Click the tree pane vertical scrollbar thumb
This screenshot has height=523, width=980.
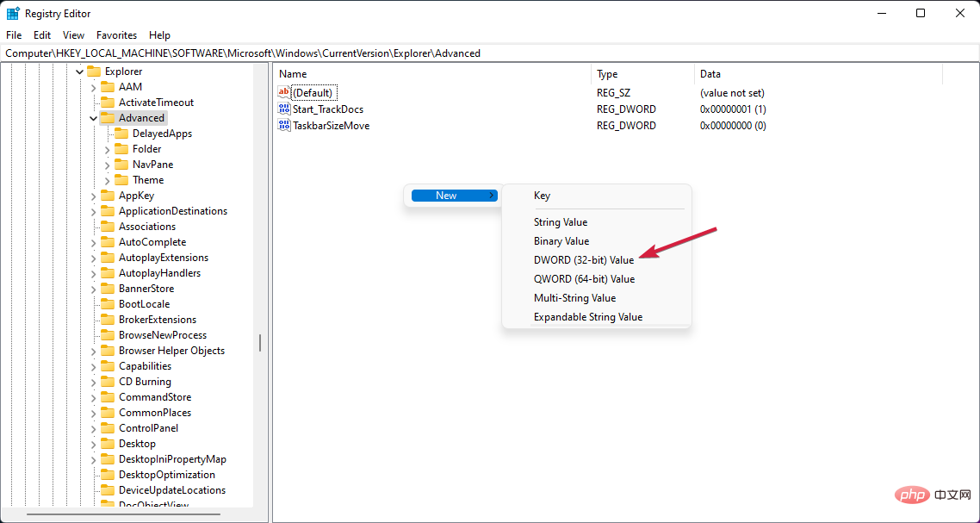click(x=260, y=343)
